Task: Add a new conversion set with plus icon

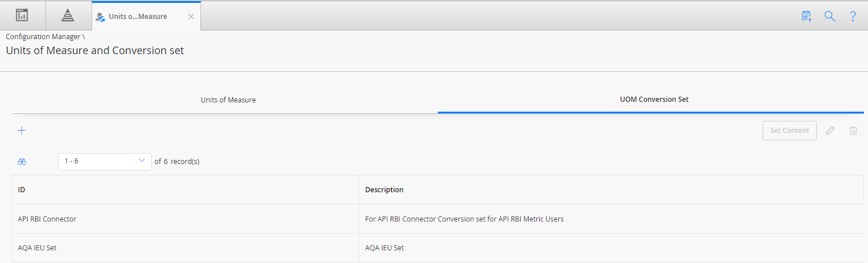Action: 22,131
